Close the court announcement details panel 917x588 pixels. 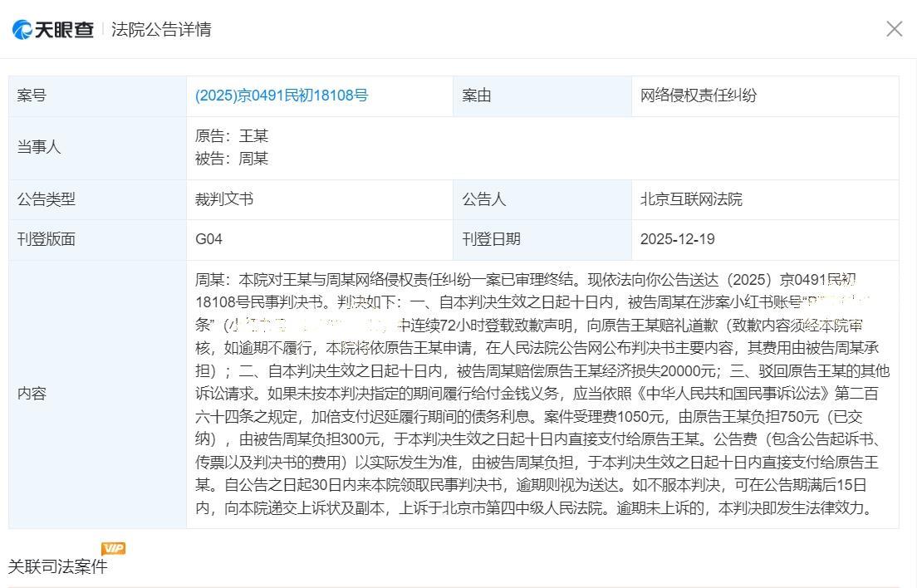point(894,29)
